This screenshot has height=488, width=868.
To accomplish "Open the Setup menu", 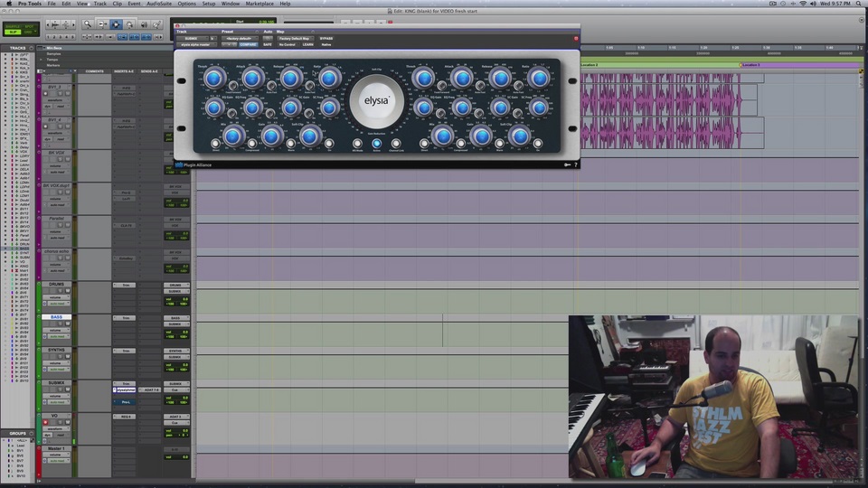I will tap(209, 4).
